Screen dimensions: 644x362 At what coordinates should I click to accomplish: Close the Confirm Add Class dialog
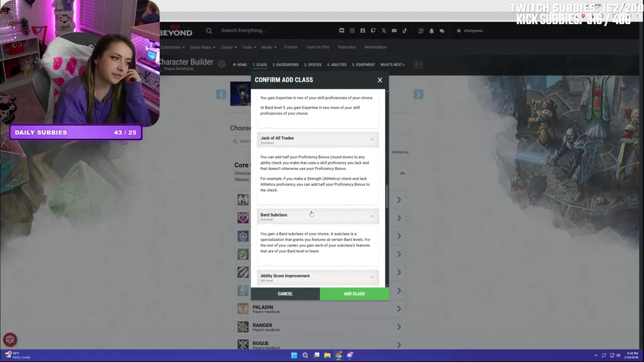coord(380,80)
